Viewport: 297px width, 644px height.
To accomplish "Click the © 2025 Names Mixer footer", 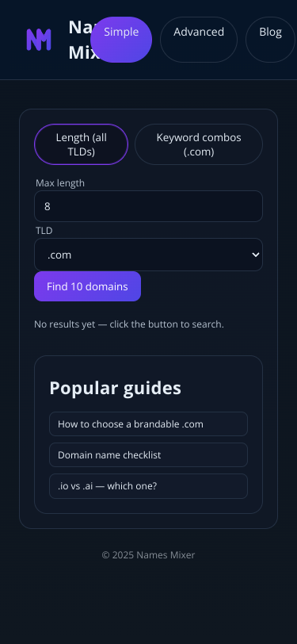I will point(149,555).
